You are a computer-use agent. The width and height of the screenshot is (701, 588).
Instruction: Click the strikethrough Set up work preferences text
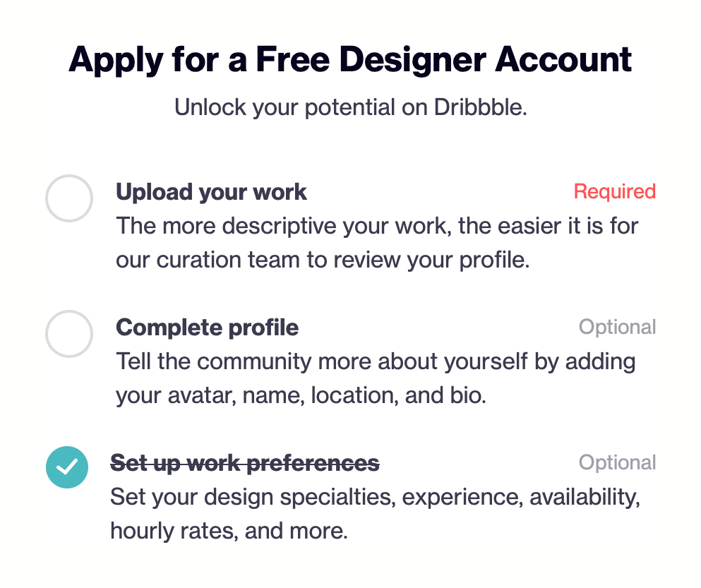pos(246,462)
